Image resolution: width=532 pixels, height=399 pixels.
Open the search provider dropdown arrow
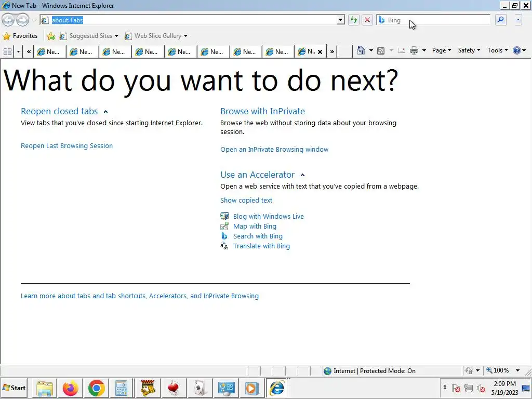point(518,20)
